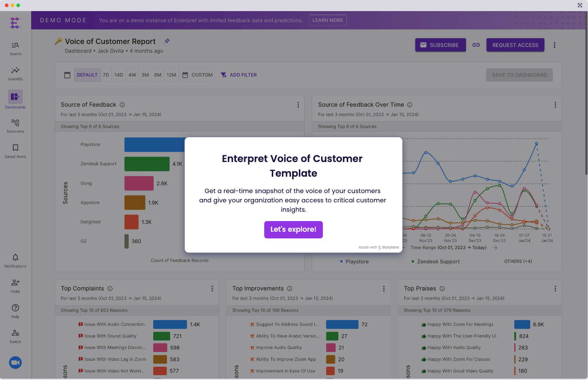This screenshot has height=380, width=588.
Task: Click the fullscreen expand icon
Action: point(580,5)
